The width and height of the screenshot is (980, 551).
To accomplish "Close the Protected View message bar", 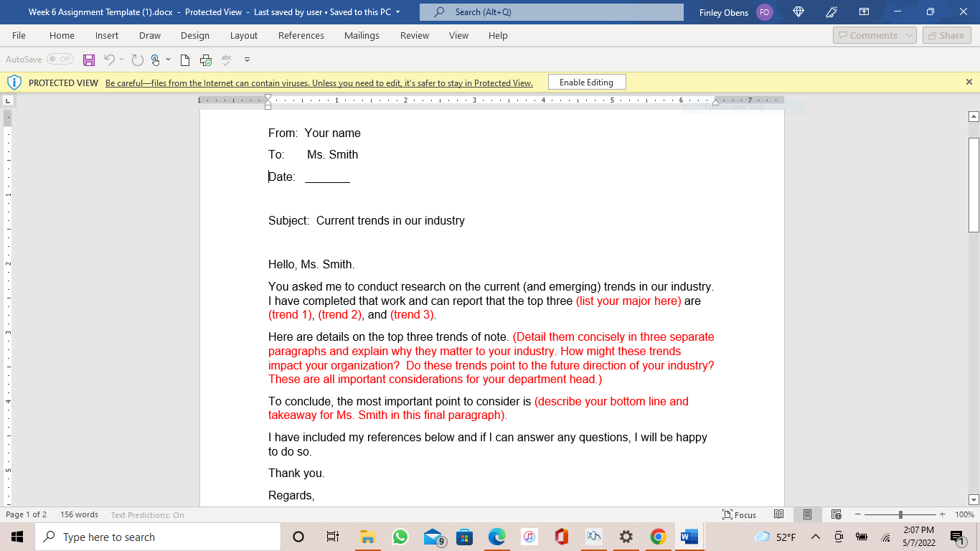I will click(969, 83).
